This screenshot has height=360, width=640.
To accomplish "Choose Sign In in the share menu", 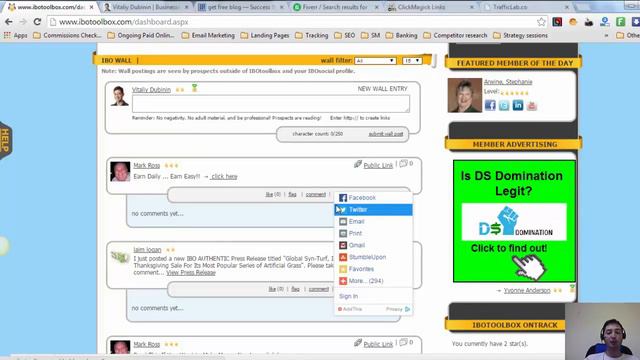I will [x=348, y=296].
